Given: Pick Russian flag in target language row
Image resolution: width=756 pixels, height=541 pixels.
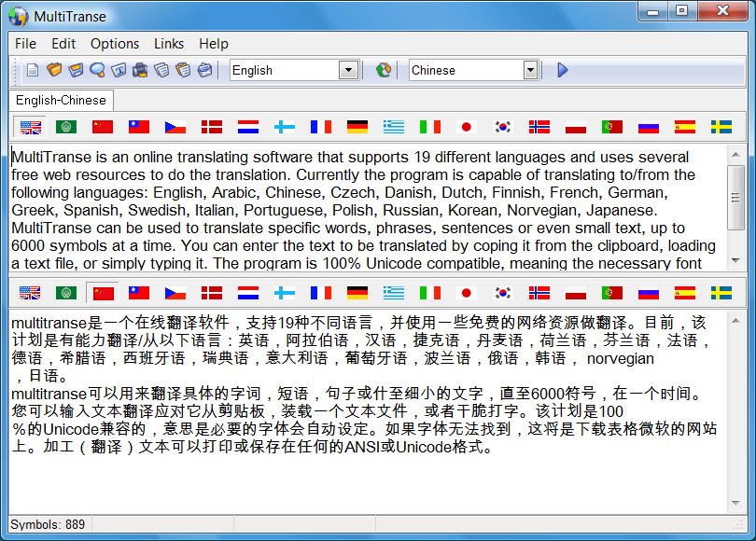Looking at the screenshot, I should coord(649,293).
